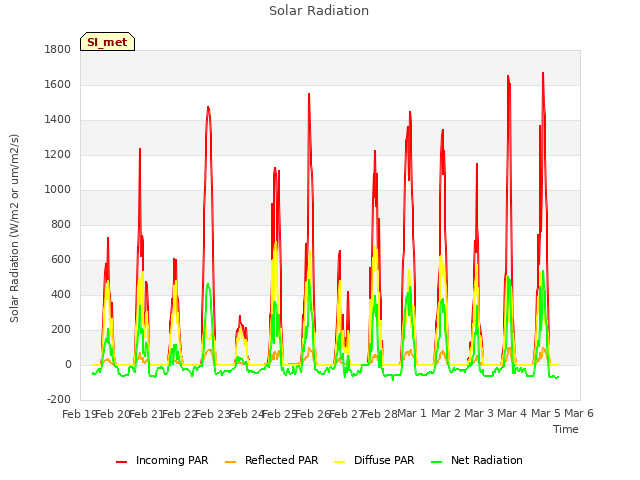Click the Mar 1 x-axis date label
The width and height of the screenshot is (640, 480).
pos(412,413)
